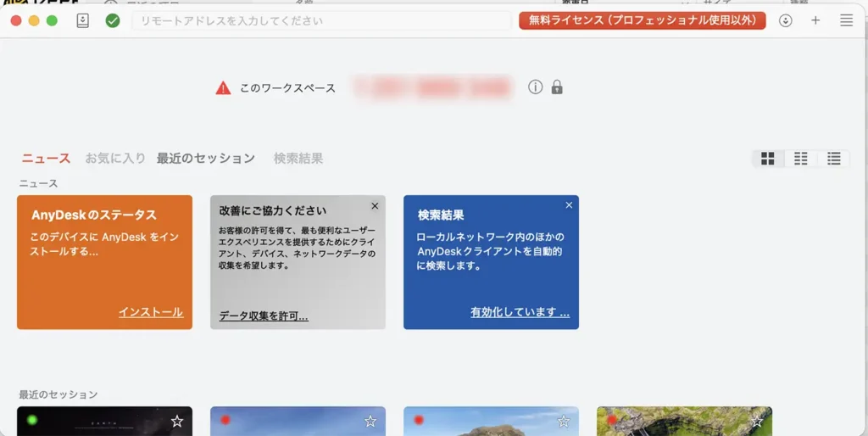This screenshot has height=436, width=868.
Task: Select the 最近のセッション tab
Action: [x=205, y=159]
